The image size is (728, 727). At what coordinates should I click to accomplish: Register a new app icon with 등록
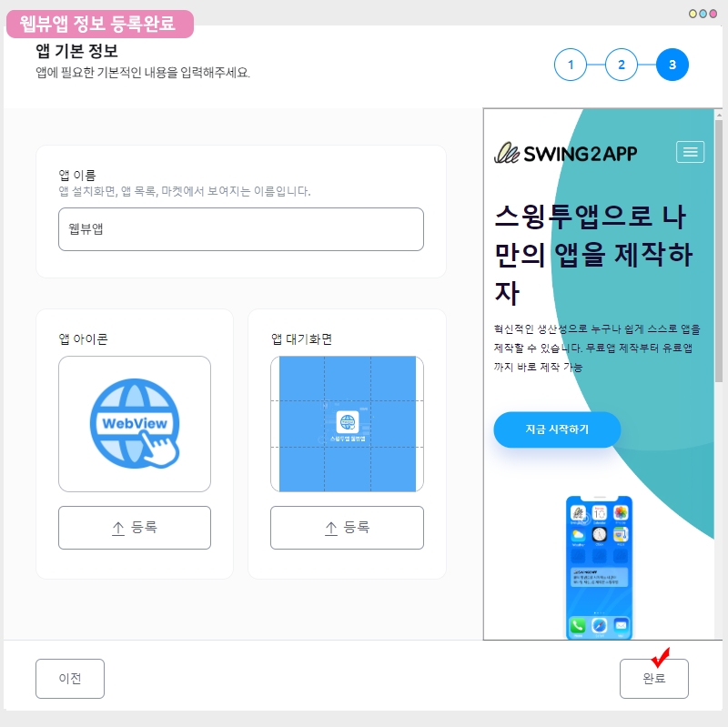click(x=135, y=528)
